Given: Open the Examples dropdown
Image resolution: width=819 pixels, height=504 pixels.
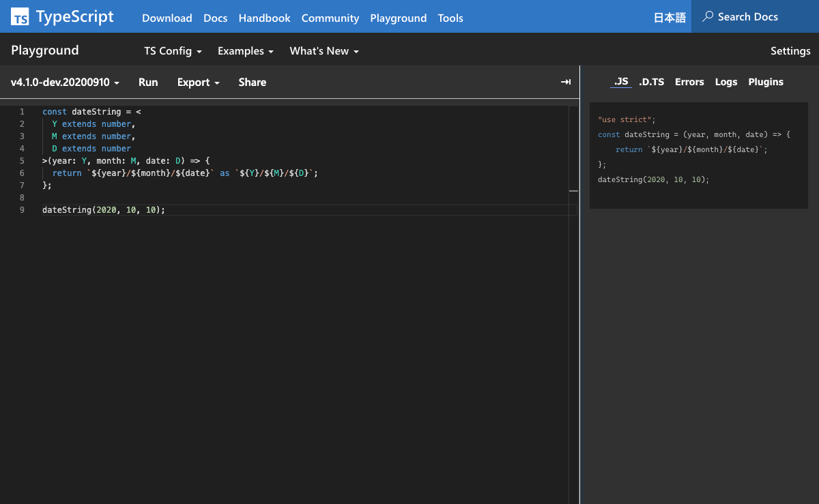Looking at the screenshot, I should click(245, 51).
